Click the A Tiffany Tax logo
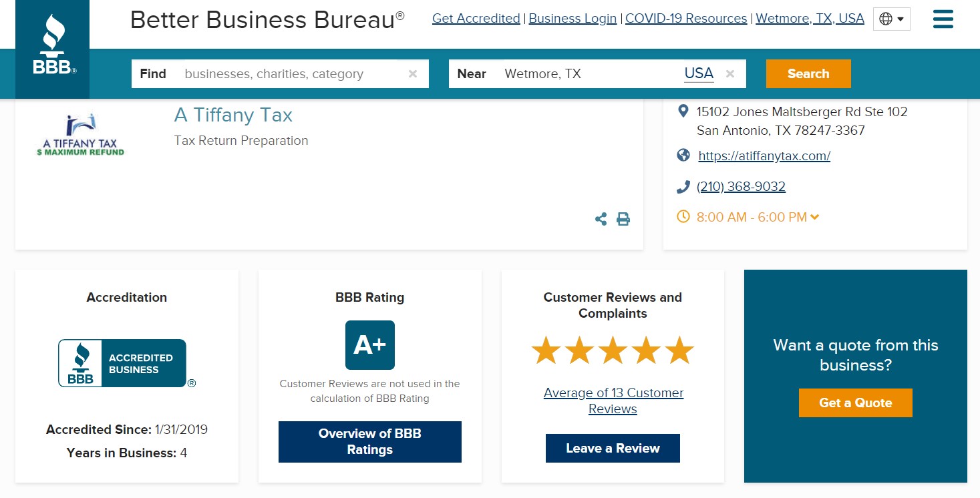This screenshot has height=498, width=980. pyautogui.click(x=81, y=135)
